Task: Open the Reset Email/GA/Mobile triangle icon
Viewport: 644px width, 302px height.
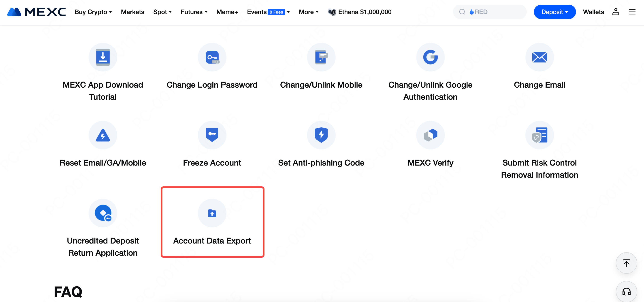Action: (x=103, y=135)
